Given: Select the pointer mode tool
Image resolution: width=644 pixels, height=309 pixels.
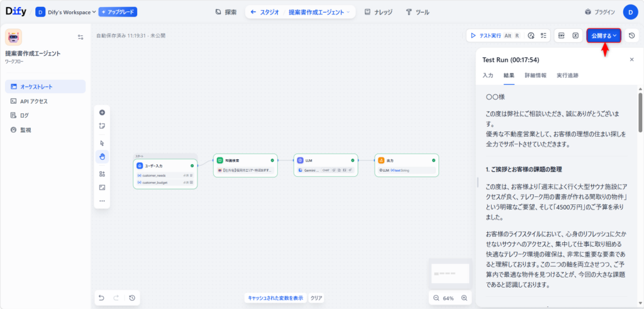Looking at the screenshot, I should [102, 143].
